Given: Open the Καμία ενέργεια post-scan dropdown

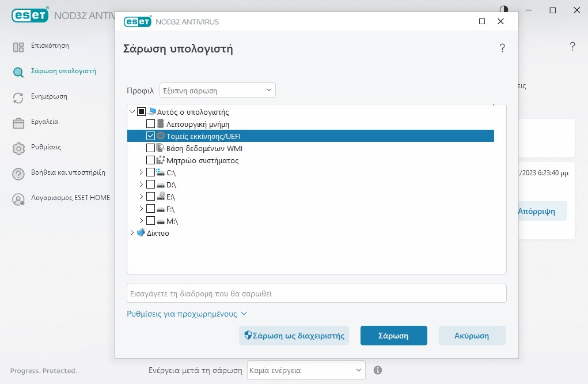Looking at the screenshot, I should pos(306,370).
